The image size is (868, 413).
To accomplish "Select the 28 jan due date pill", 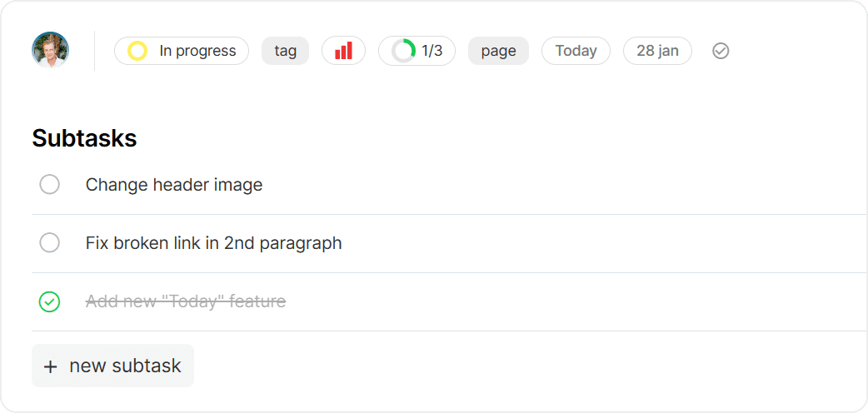I will pyautogui.click(x=657, y=51).
